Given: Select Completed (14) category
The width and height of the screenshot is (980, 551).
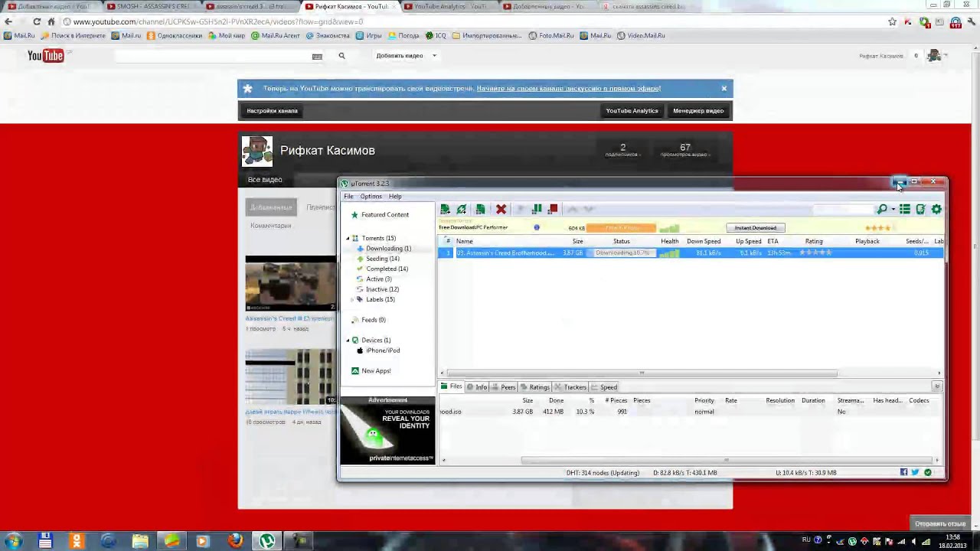Looking at the screenshot, I should (x=387, y=269).
